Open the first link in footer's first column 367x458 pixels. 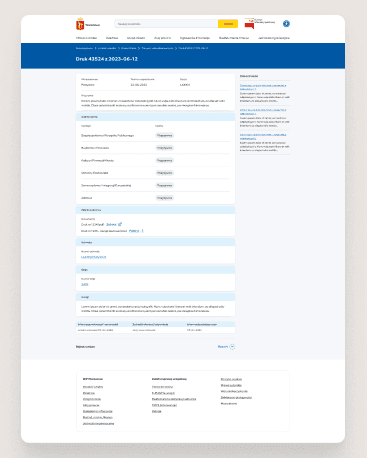point(93,387)
